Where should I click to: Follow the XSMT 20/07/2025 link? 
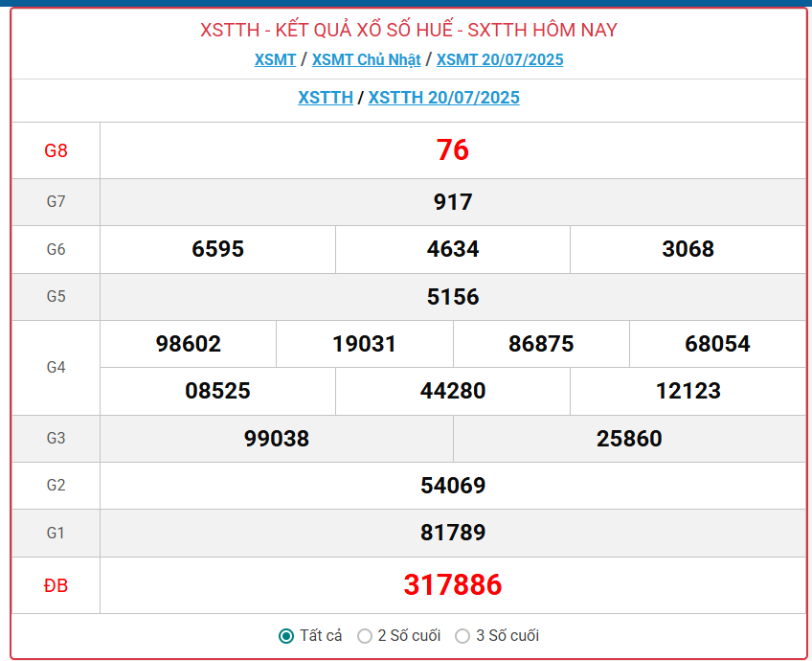click(500, 59)
